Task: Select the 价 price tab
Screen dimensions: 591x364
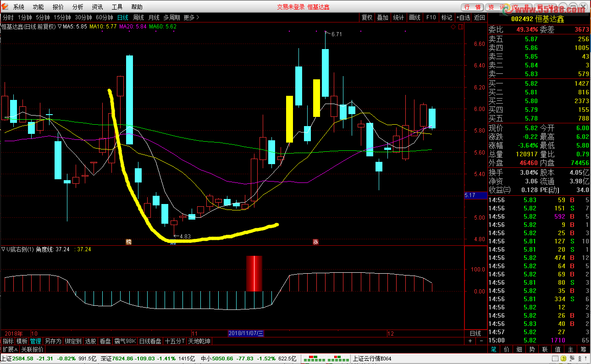Action: [506, 349]
